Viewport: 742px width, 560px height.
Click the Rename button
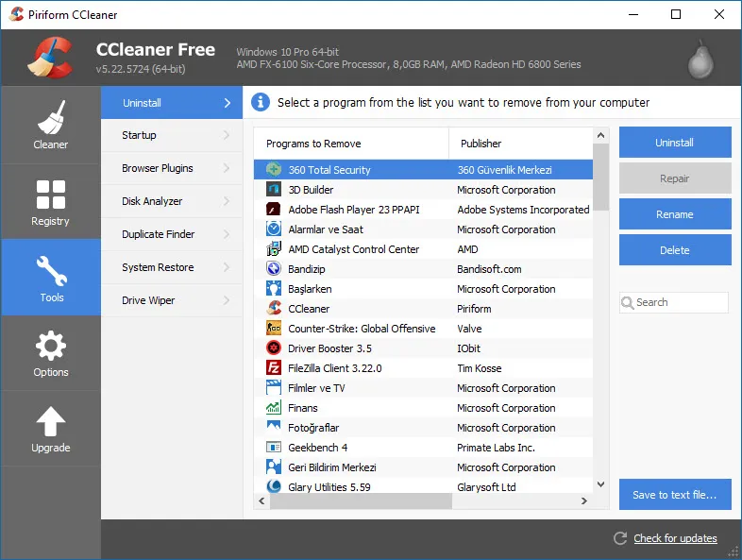pos(675,214)
